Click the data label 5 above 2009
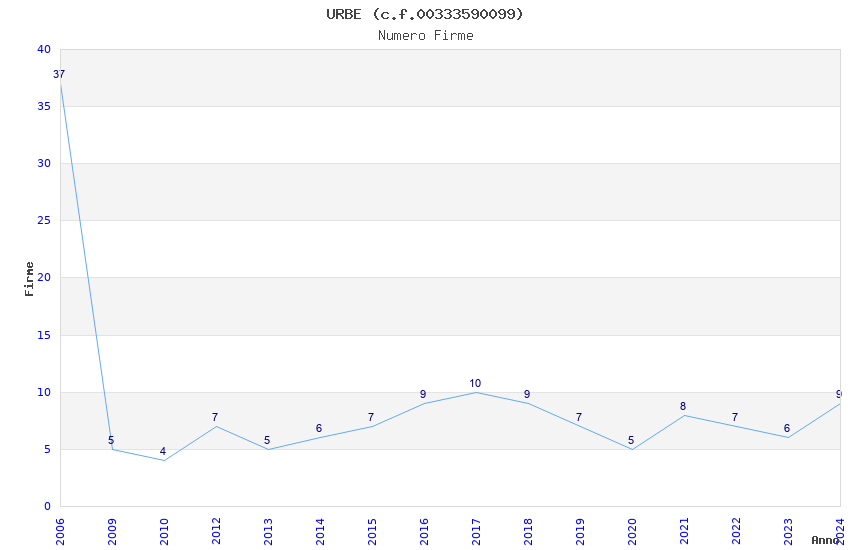Screen dimensions: 850x550 (x=111, y=440)
